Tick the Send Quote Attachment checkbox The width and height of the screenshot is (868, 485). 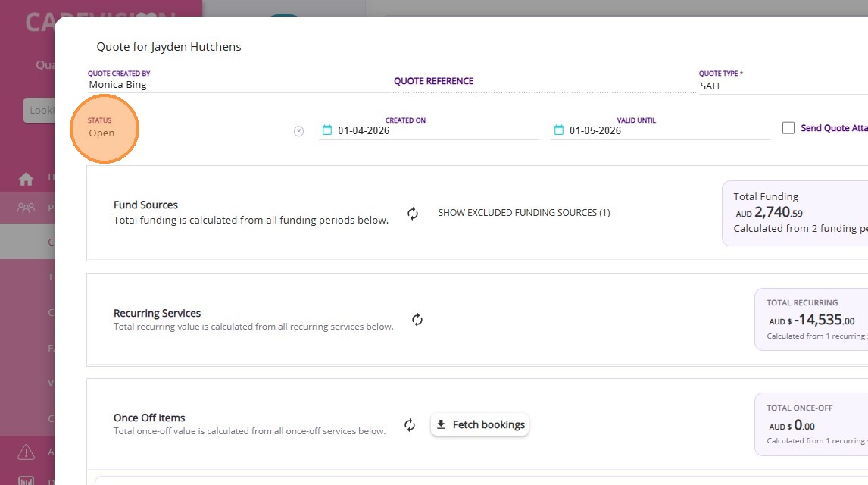[x=788, y=128]
